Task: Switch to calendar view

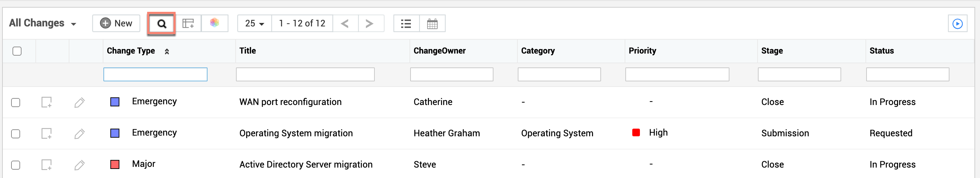Action: click(432, 24)
